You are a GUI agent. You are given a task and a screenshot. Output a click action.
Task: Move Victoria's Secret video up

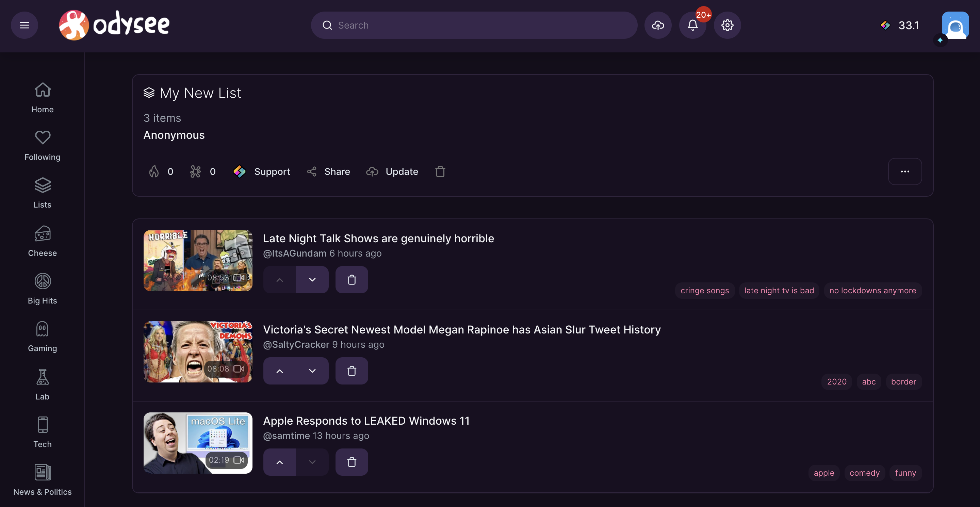coord(280,371)
